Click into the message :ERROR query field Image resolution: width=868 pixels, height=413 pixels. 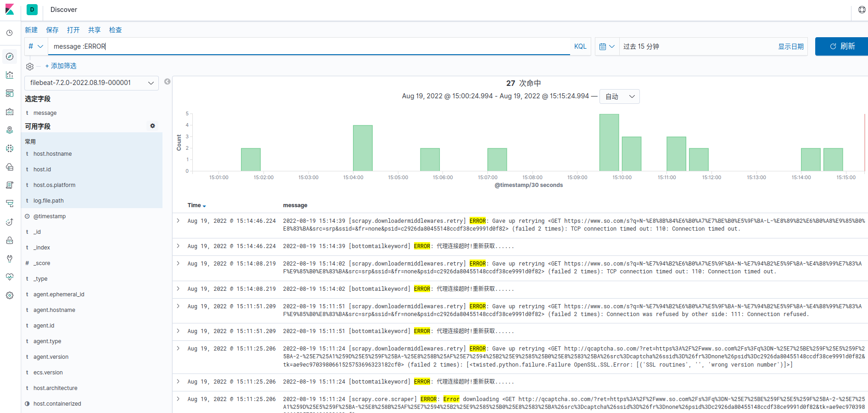(309, 46)
